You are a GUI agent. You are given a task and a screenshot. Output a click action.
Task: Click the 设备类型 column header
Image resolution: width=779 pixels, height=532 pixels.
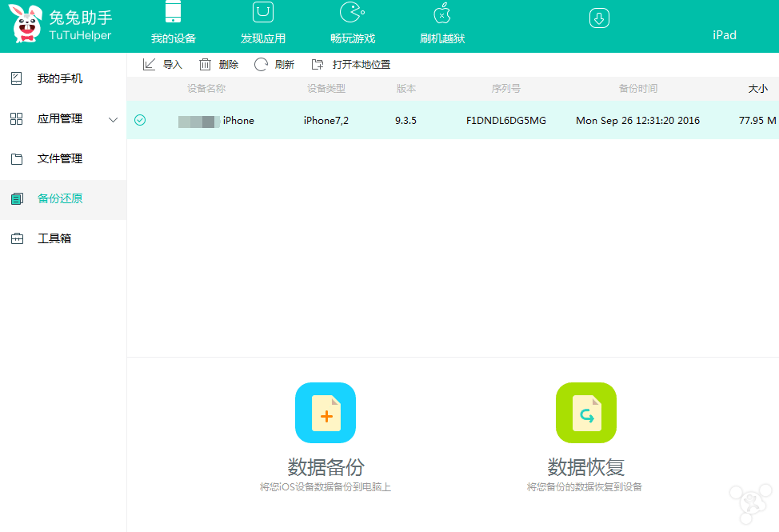326,89
